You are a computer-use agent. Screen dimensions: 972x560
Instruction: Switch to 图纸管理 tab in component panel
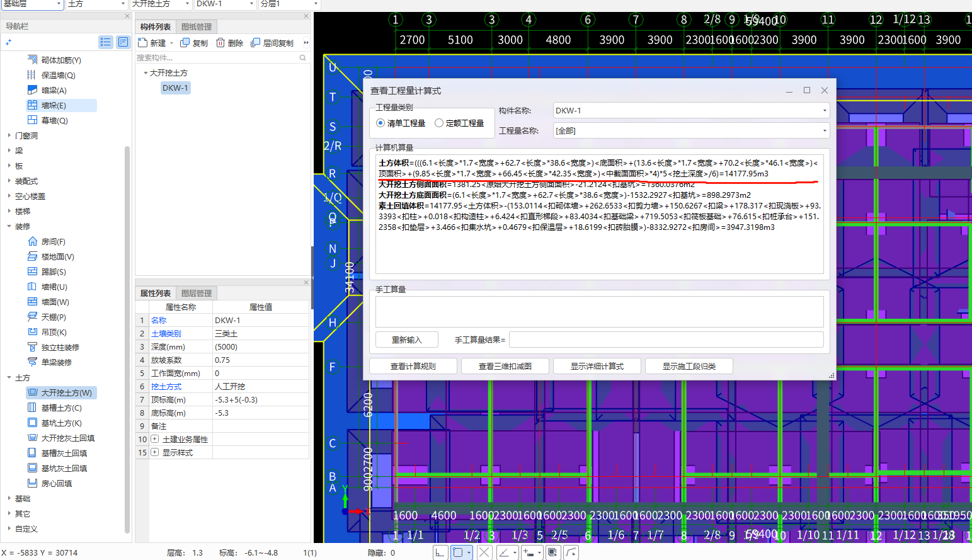(197, 26)
